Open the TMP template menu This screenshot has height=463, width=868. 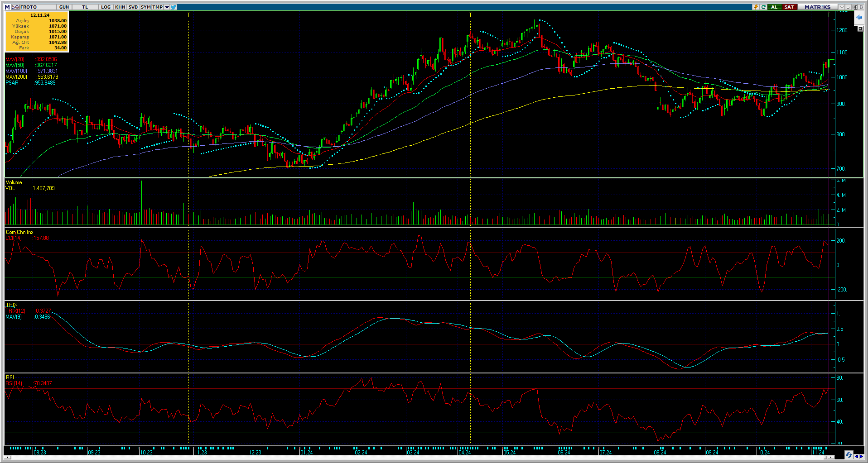click(x=157, y=7)
